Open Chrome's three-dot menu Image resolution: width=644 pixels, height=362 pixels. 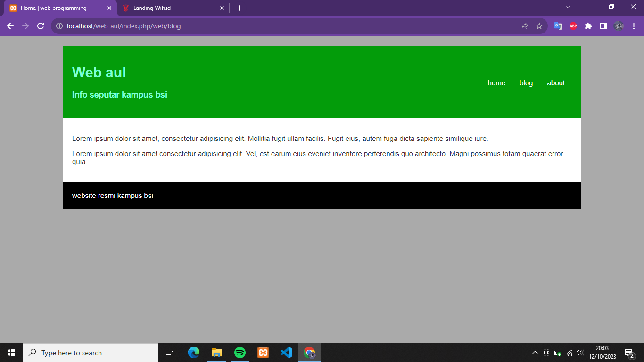[x=634, y=26]
